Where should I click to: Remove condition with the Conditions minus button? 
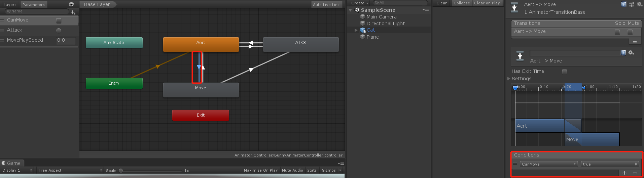(635, 173)
